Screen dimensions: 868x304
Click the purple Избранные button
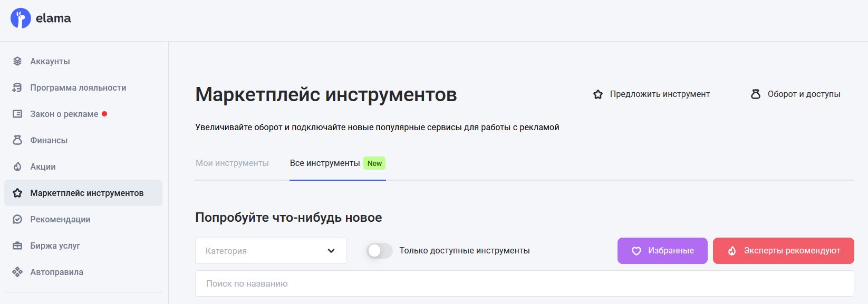[x=662, y=251]
